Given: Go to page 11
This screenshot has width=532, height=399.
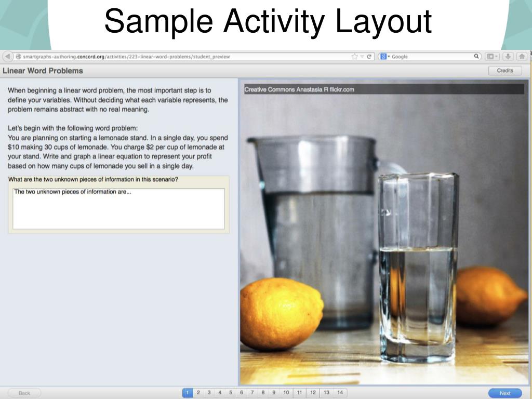Looking at the screenshot, I should (300, 393).
